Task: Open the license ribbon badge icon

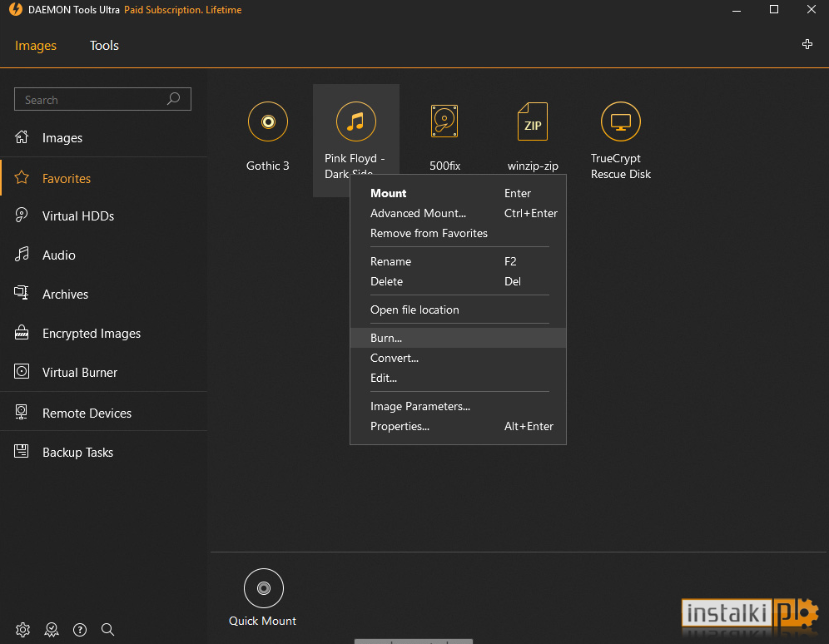Action: click(52, 629)
